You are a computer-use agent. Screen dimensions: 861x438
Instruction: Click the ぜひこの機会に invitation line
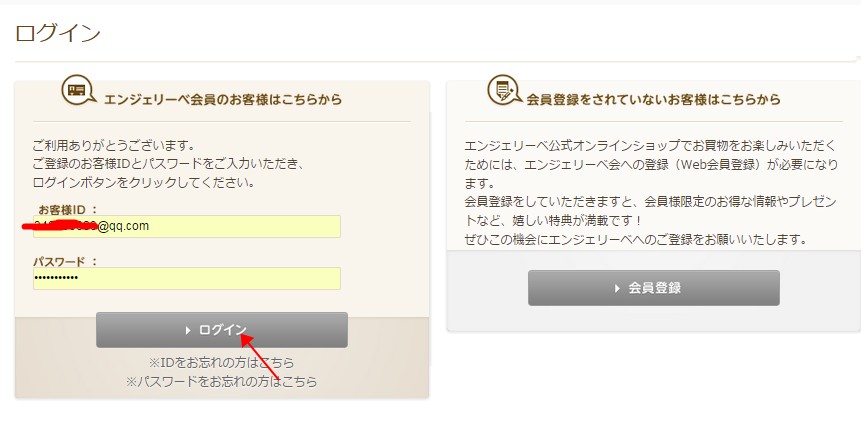coord(635,240)
